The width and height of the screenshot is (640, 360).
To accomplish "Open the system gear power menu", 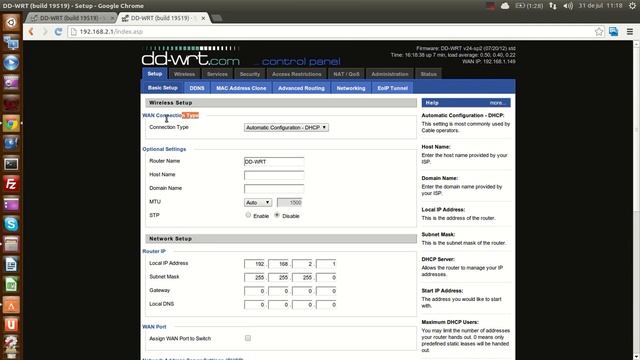I will 632,6.
